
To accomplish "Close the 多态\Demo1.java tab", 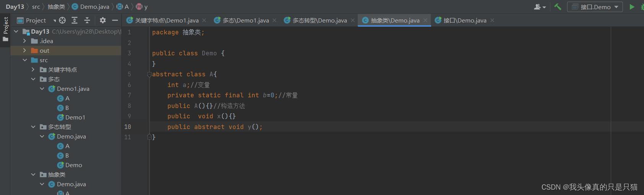I will coord(274,20).
